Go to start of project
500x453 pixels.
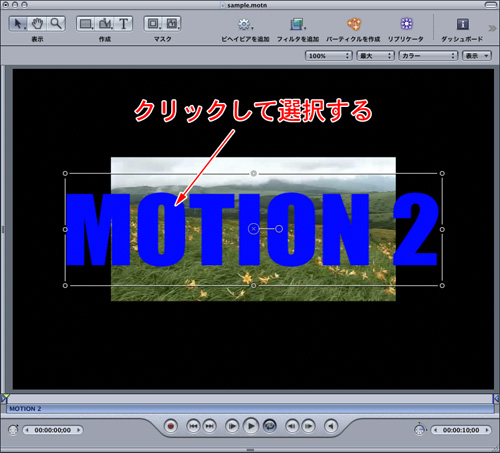tap(193, 426)
